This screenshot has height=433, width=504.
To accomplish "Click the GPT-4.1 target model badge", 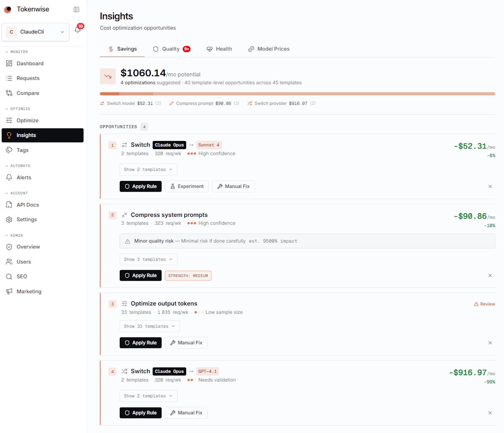I will [x=208, y=372].
